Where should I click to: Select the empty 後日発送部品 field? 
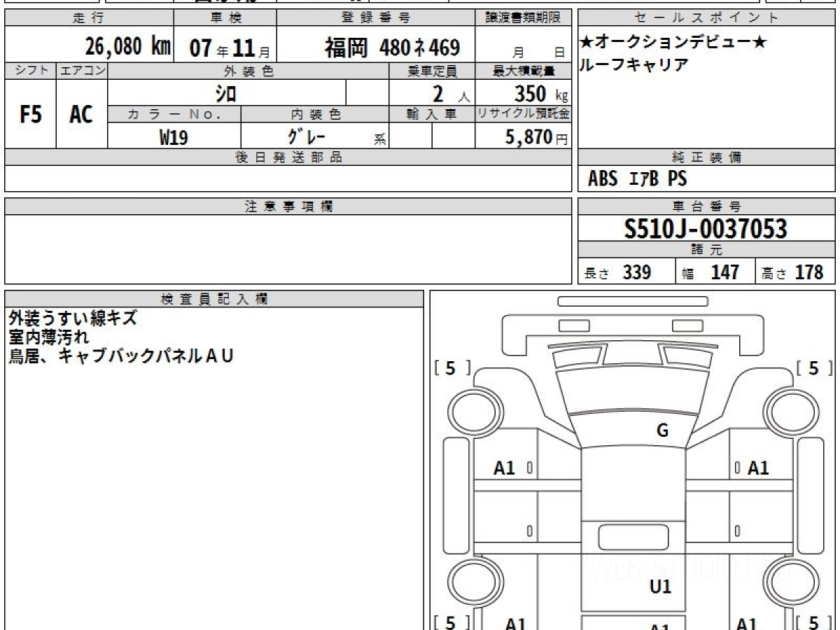coord(288,178)
